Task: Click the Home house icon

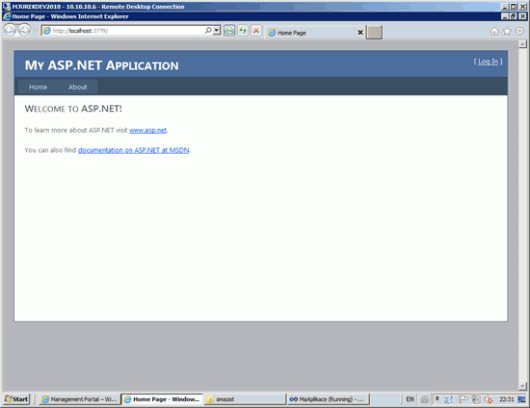Action: click(x=494, y=31)
